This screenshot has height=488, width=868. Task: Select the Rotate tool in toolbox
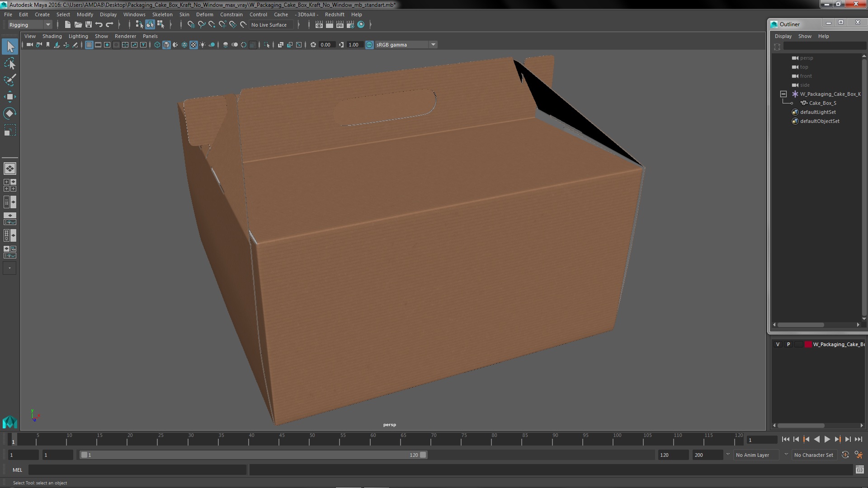[9, 113]
